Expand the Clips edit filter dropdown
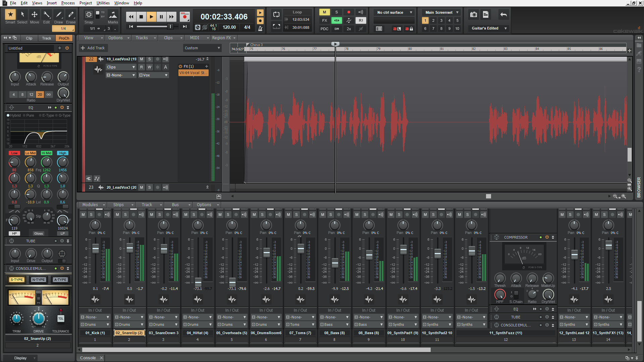 121,67
